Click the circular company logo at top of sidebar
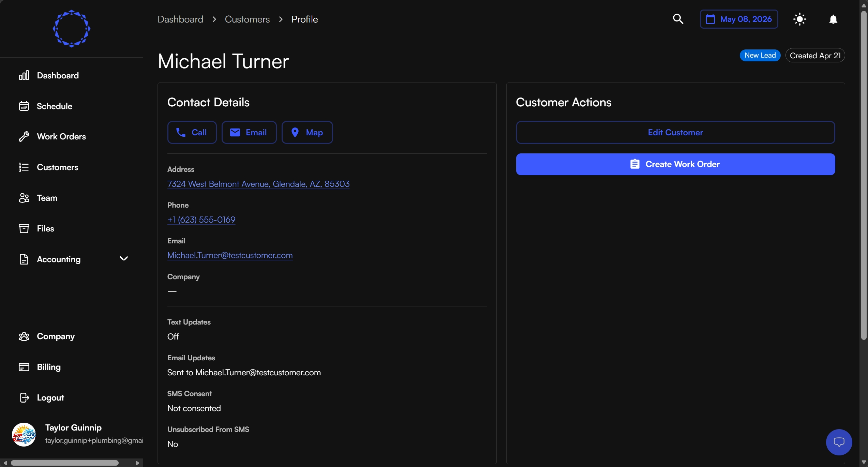This screenshot has height=467, width=868. [72, 29]
